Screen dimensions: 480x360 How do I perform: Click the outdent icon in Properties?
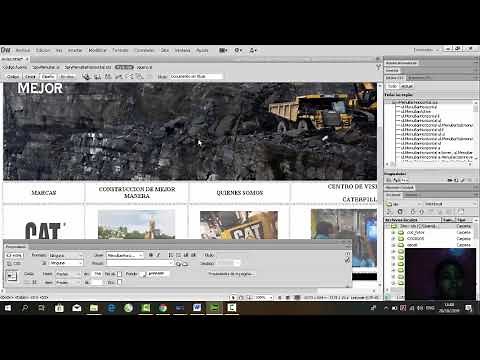point(186,255)
